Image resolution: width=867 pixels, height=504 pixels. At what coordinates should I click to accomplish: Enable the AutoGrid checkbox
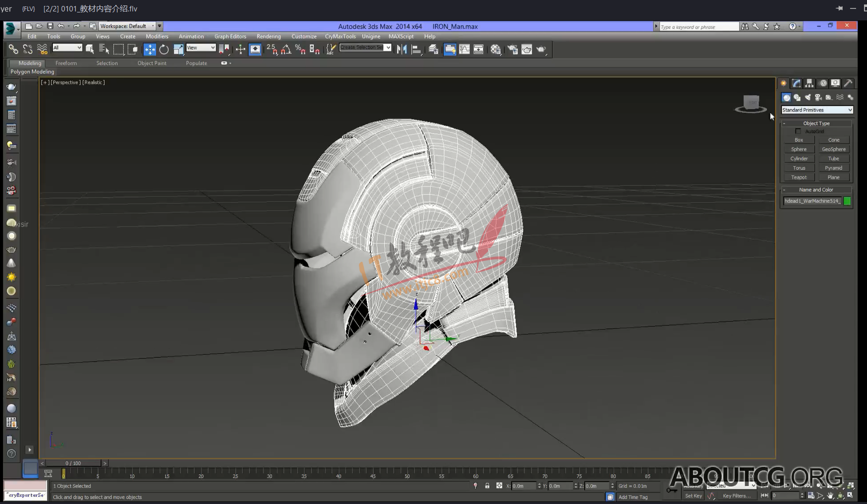[x=798, y=131]
